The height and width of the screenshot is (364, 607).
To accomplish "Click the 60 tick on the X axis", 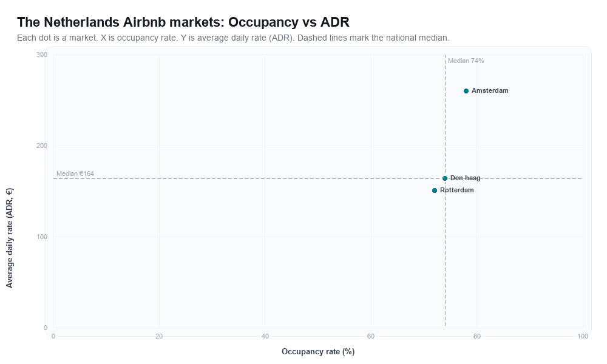I will pyautogui.click(x=371, y=336).
